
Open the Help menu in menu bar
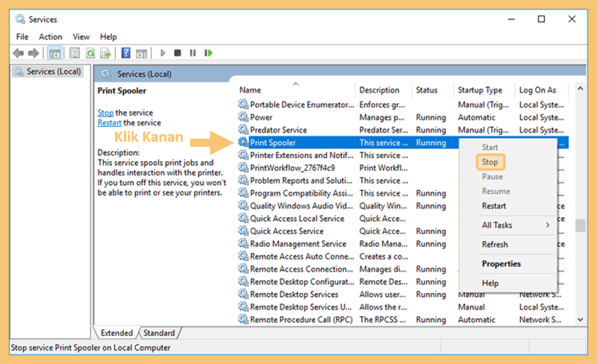tap(108, 37)
